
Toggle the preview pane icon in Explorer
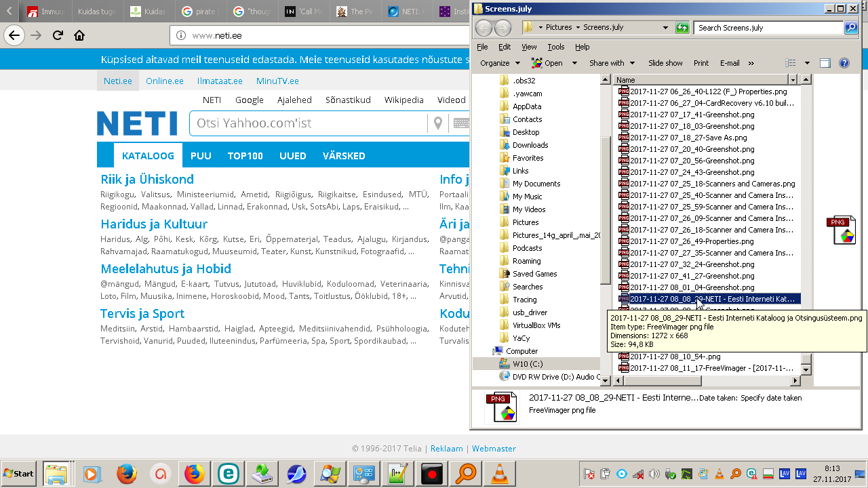click(x=825, y=63)
